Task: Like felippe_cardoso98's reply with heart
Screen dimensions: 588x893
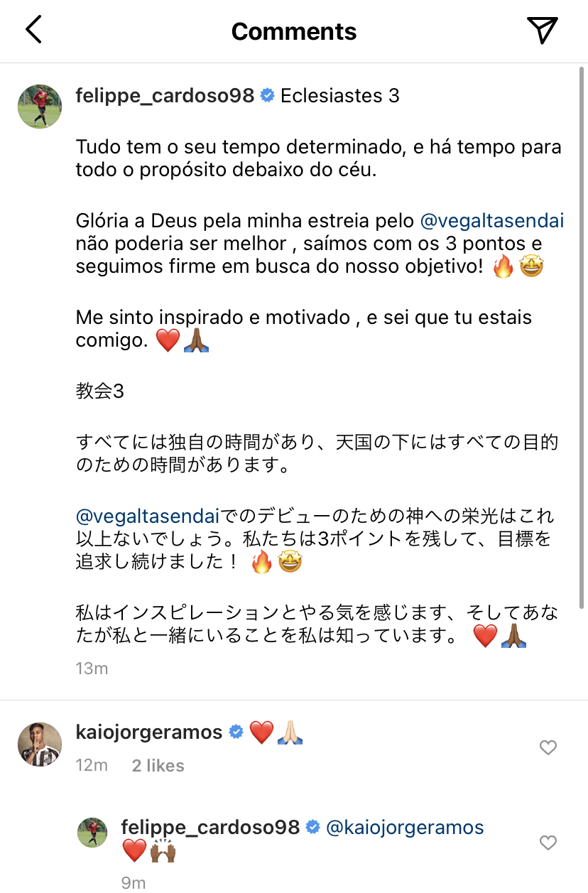Action: click(548, 843)
